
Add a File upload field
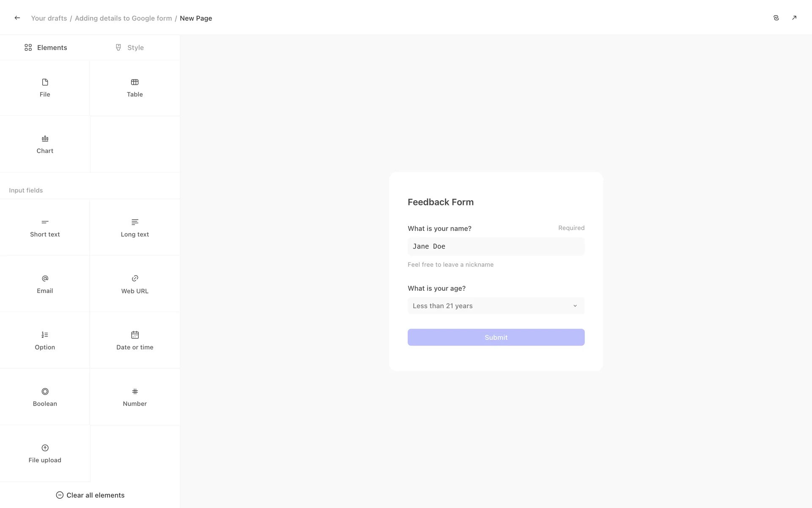click(x=45, y=453)
